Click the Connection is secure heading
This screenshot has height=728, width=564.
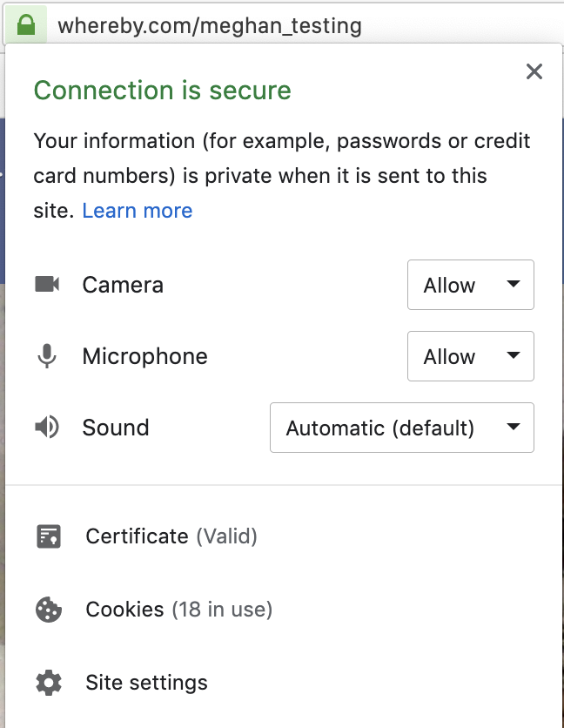pos(163,90)
